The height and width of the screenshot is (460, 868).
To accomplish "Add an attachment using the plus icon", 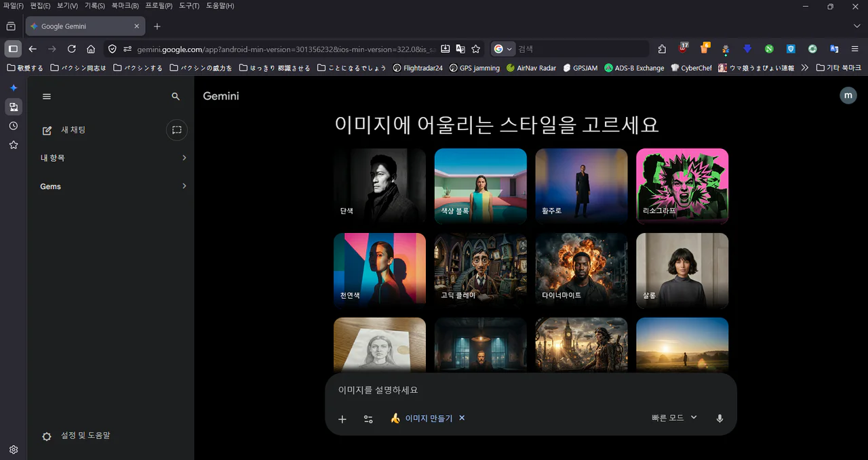I will click(x=342, y=419).
